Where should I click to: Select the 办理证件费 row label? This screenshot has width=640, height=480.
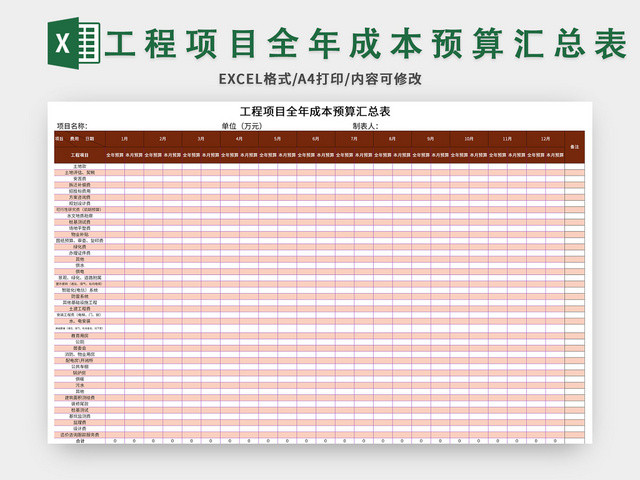coord(80,253)
